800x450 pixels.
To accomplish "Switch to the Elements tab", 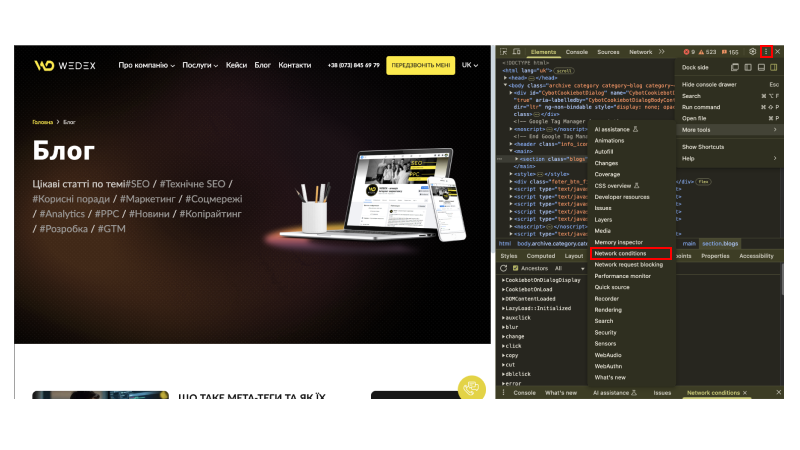I will point(543,52).
